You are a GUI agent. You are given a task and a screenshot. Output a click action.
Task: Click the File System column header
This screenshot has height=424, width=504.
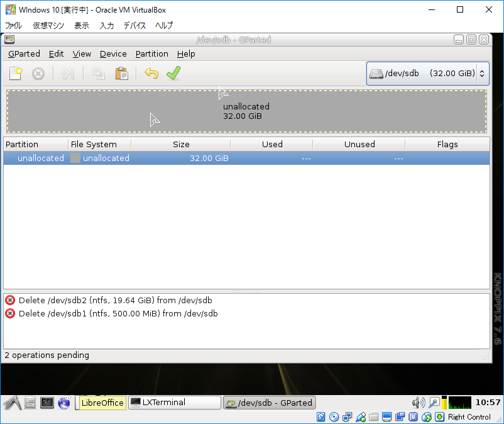99,144
